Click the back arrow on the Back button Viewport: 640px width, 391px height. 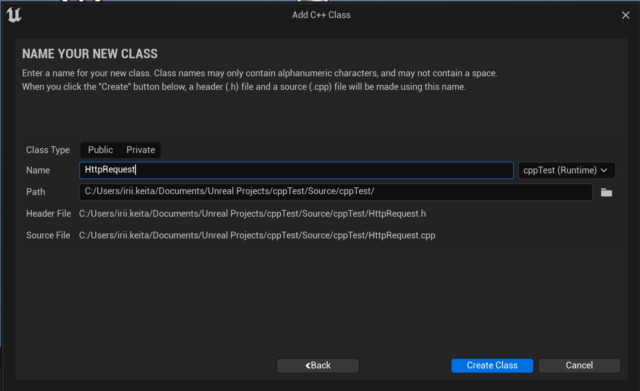click(x=308, y=366)
